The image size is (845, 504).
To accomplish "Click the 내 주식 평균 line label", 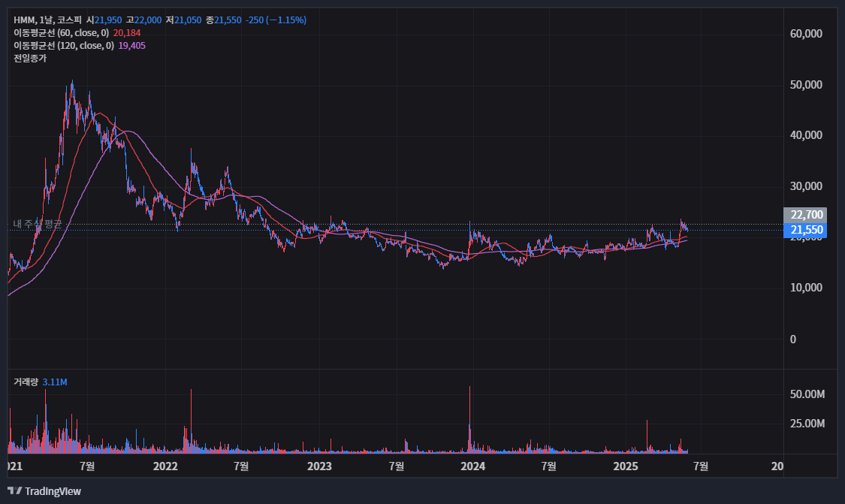I will click(x=38, y=224).
